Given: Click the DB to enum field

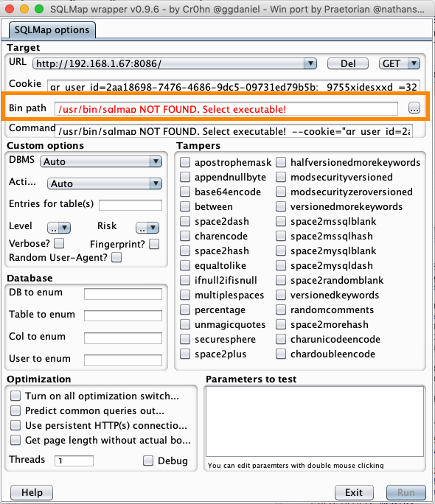Looking at the screenshot, I should pos(123,294).
